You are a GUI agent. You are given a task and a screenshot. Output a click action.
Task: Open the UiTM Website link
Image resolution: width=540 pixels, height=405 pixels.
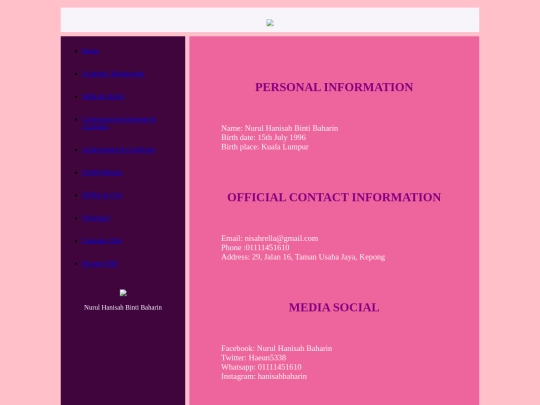pyautogui.click(x=102, y=173)
